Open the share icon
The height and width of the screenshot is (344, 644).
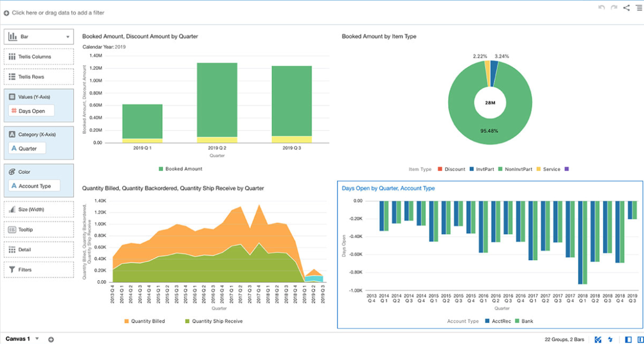click(627, 8)
